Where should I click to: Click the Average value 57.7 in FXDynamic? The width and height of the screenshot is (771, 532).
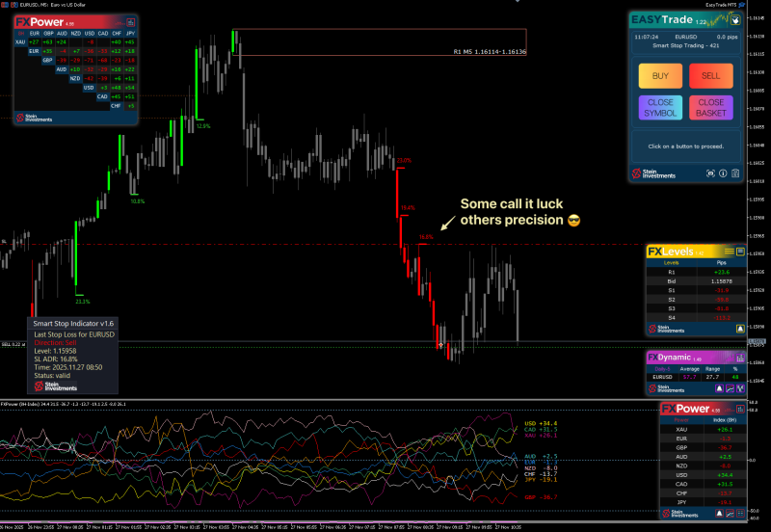(689, 377)
